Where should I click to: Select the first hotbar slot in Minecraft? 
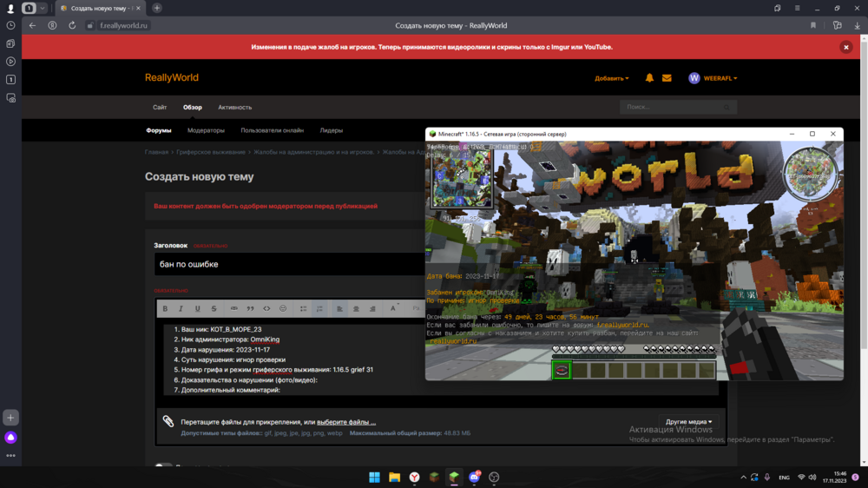point(562,370)
